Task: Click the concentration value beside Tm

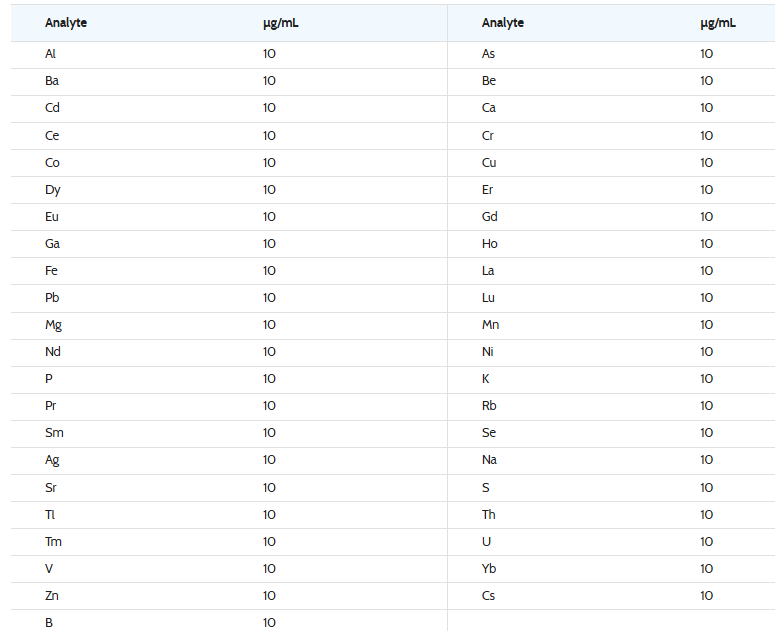Action: (269, 542)
